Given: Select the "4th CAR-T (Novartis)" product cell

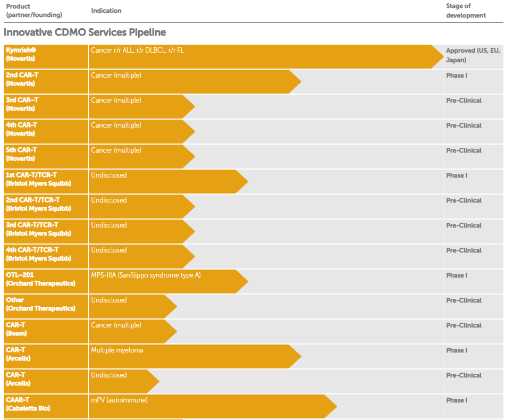Looking at the screenshot, I should (x=46, y=132).
